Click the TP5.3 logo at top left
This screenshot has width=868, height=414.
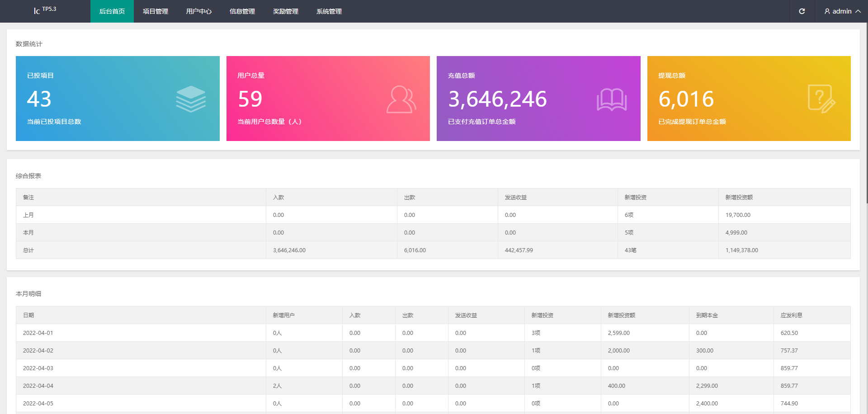[45, 10]
